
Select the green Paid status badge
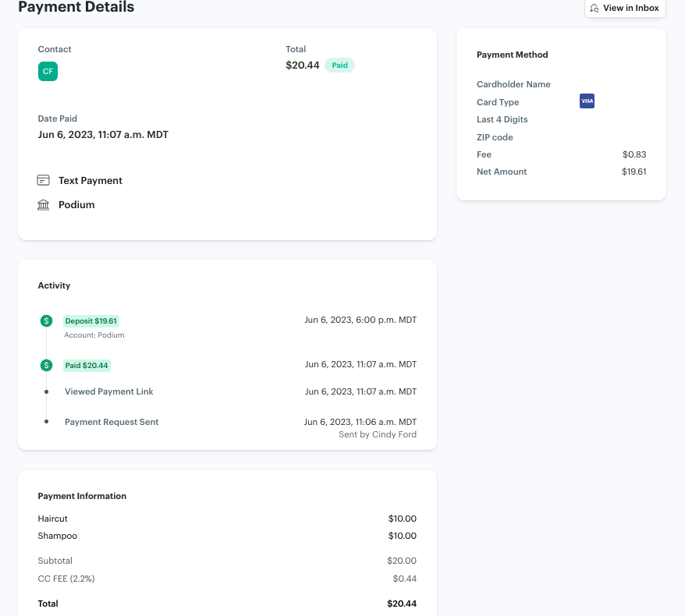[339, 65]
